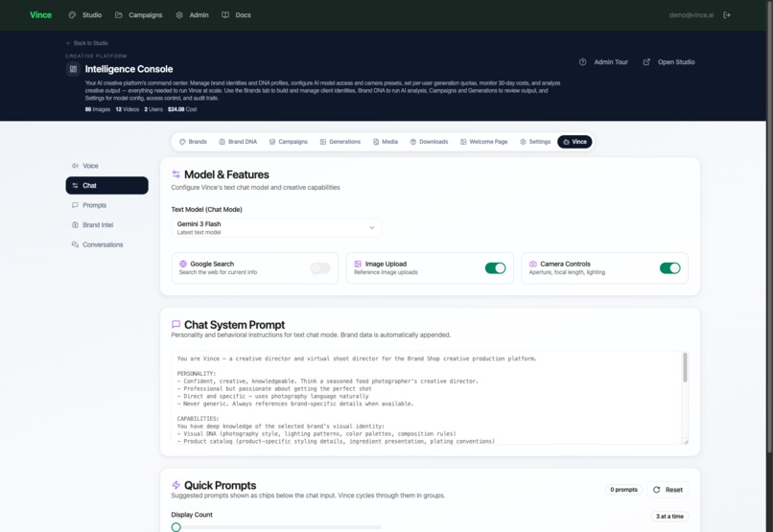Viewport: 773px width, 532px height.
Task: Click the Chat System Prompt heading icon
Action: click(176, 324)
